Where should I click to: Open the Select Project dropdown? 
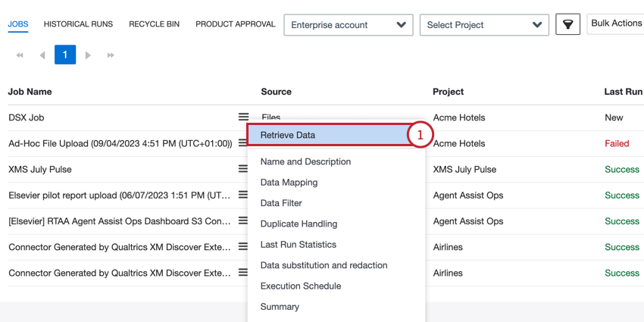point(484,25)
